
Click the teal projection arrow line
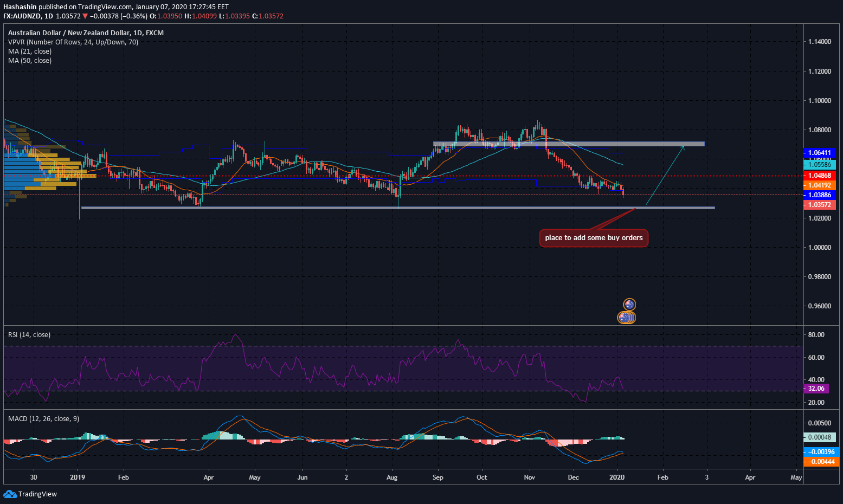pyautogui.click(x=665, y=176)
